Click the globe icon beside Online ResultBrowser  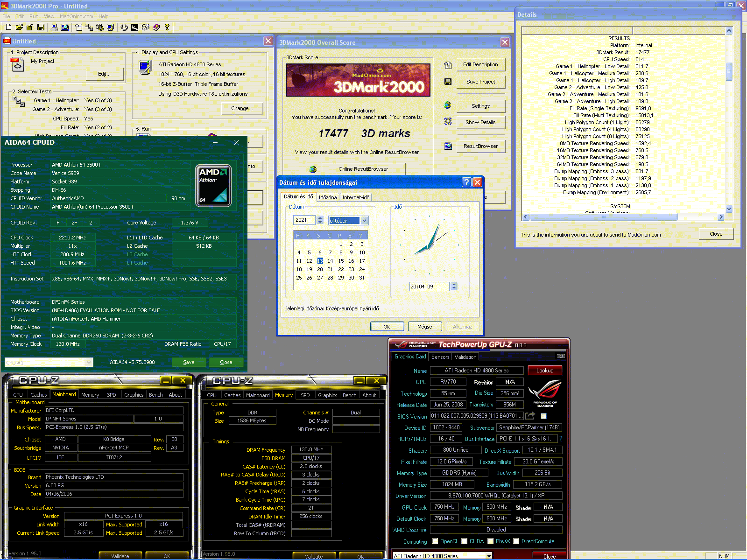tap(313, 169)
